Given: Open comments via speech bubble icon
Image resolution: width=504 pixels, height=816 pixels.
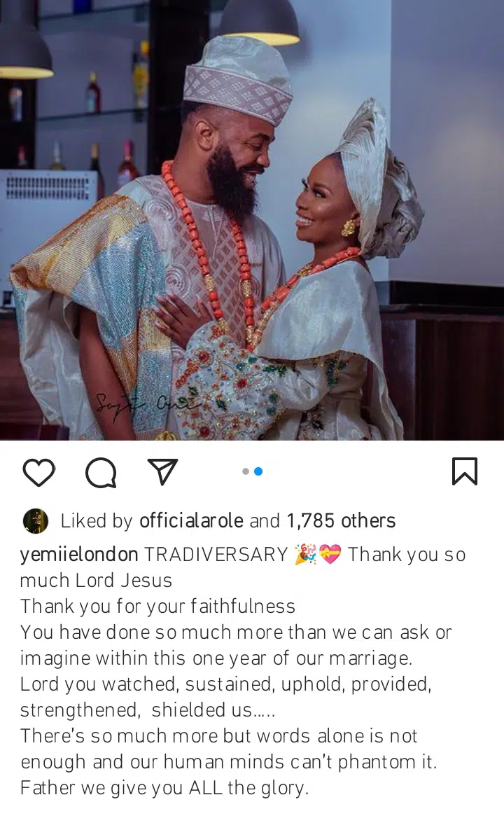Looking at the screenshot, I should (x=101, y=473).
